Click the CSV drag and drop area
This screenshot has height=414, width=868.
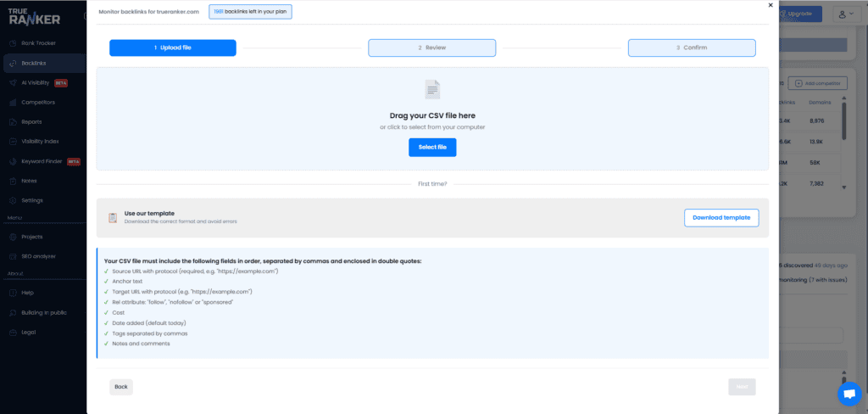point(432,117)
